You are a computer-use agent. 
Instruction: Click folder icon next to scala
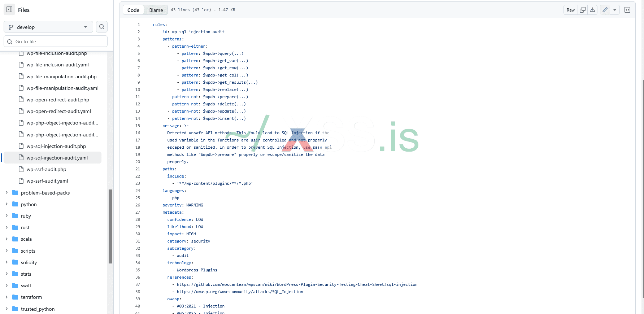click(x=15, y=239)
